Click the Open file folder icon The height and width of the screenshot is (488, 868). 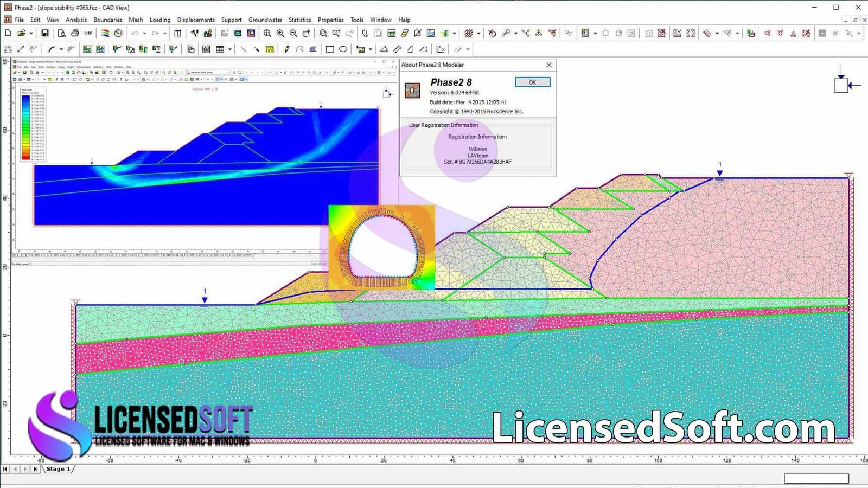[21, 33]
